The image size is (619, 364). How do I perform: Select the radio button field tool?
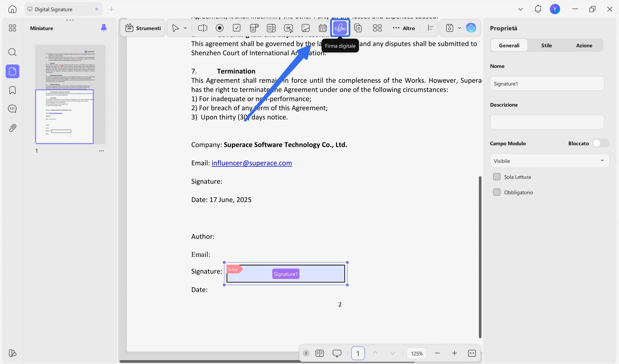(220, 28)
